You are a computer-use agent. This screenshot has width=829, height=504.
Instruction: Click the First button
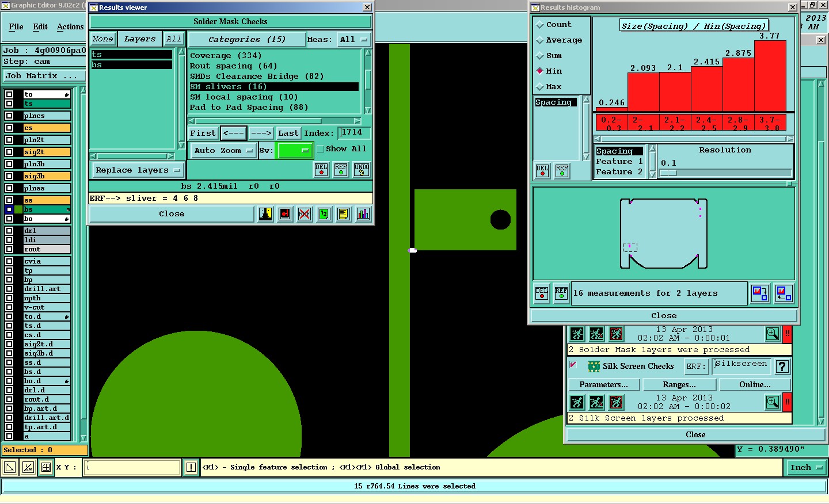point(203,133)
